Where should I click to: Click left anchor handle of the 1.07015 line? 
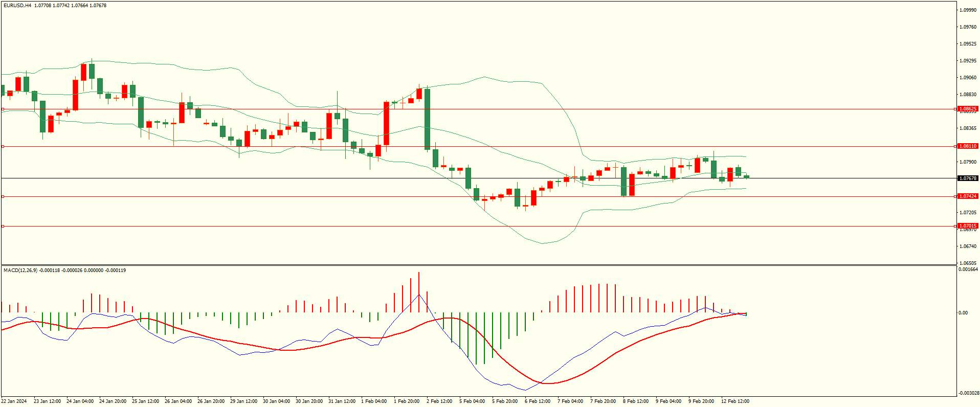(x=3, y=226)
